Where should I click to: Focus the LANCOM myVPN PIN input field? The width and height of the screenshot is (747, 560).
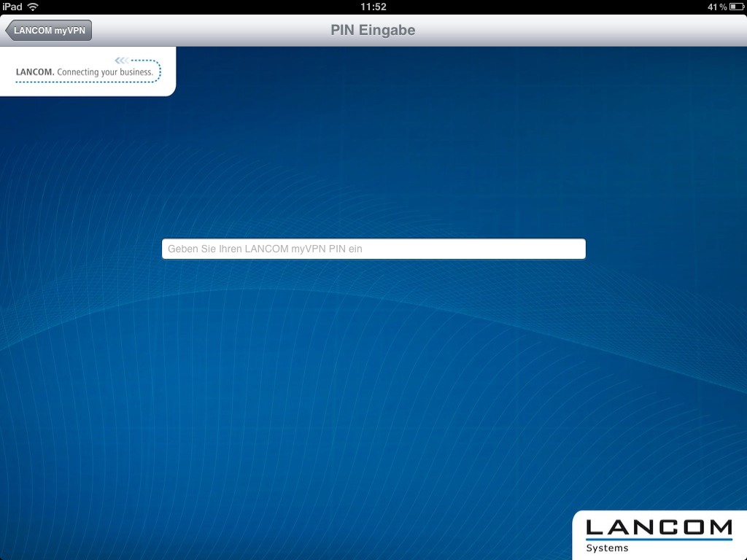click(x=373, y=249)
